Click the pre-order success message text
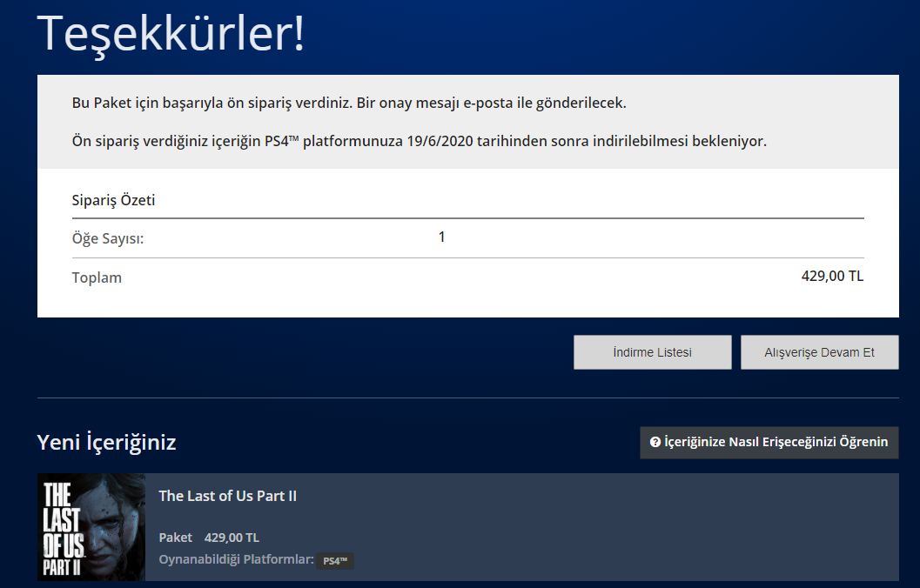This screenshot has width=920, height=588. [349, 104]
